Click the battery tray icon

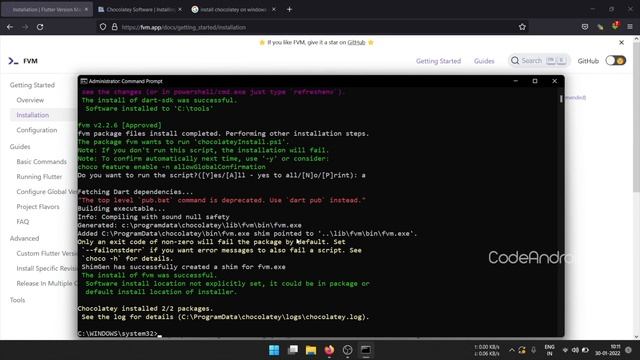point(585,350)
